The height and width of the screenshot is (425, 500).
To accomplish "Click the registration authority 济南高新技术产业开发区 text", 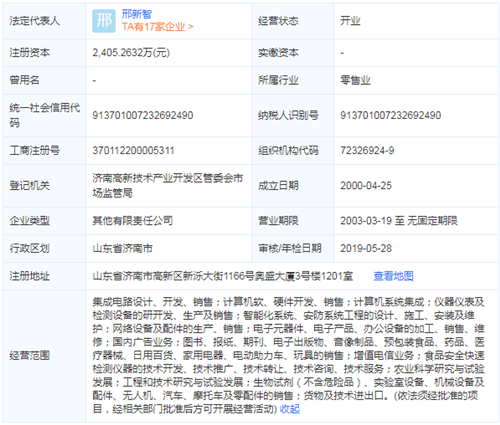I will [168, 186].
